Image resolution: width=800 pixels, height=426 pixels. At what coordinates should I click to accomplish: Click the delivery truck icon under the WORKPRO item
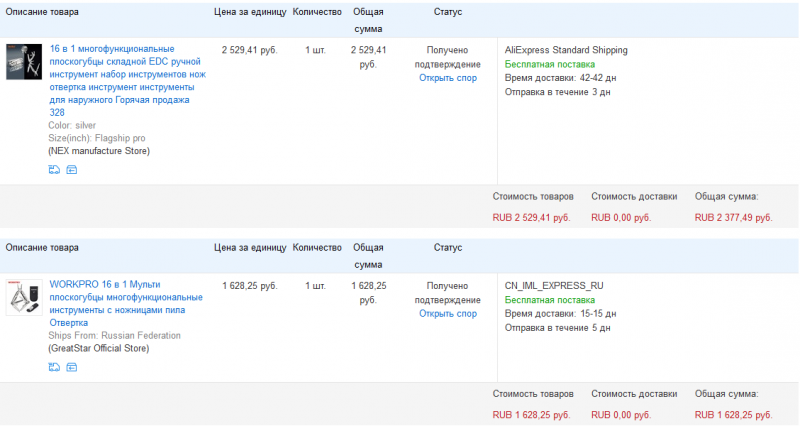pyautogui.click(x=54, y=367)
